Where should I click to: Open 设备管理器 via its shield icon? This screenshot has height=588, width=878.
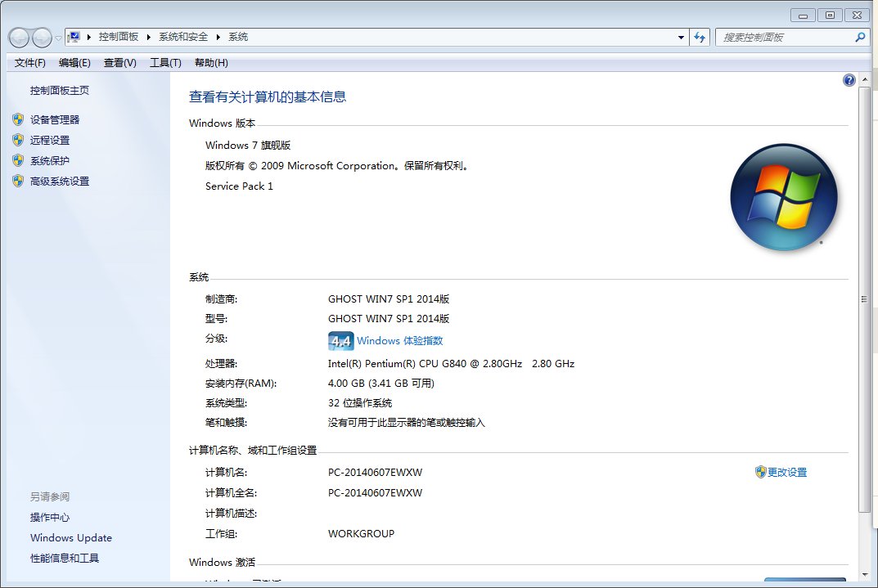[20, 119]
